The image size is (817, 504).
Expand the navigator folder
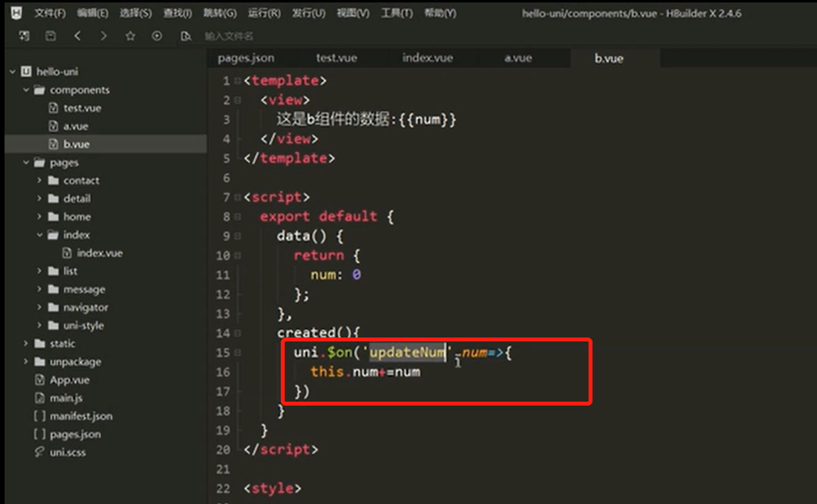39,307
